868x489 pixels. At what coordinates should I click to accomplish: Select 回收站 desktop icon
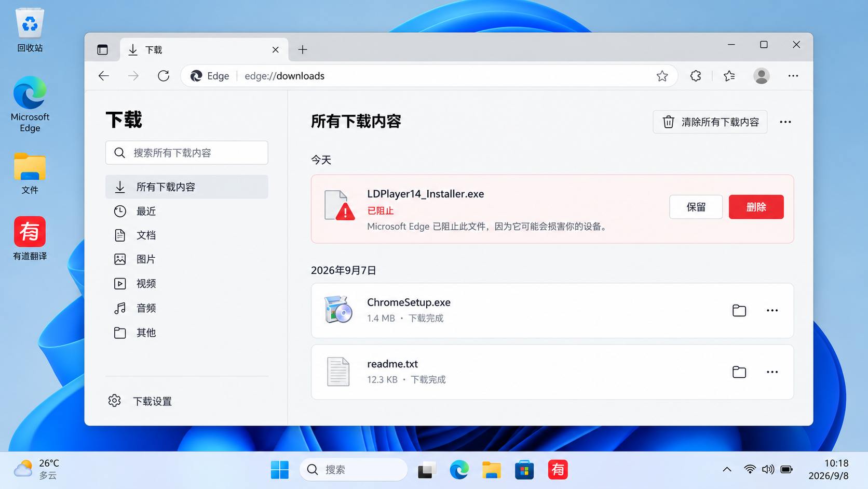coord(30,30)
